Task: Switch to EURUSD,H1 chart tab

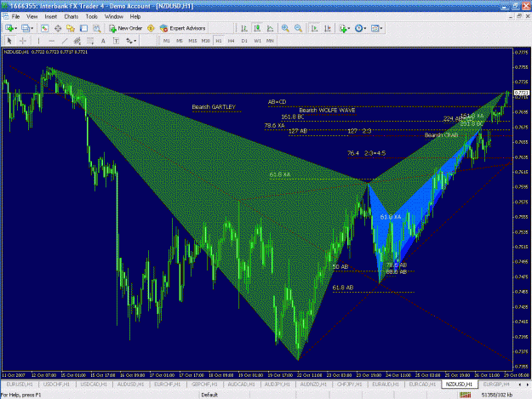Action: 20,385
